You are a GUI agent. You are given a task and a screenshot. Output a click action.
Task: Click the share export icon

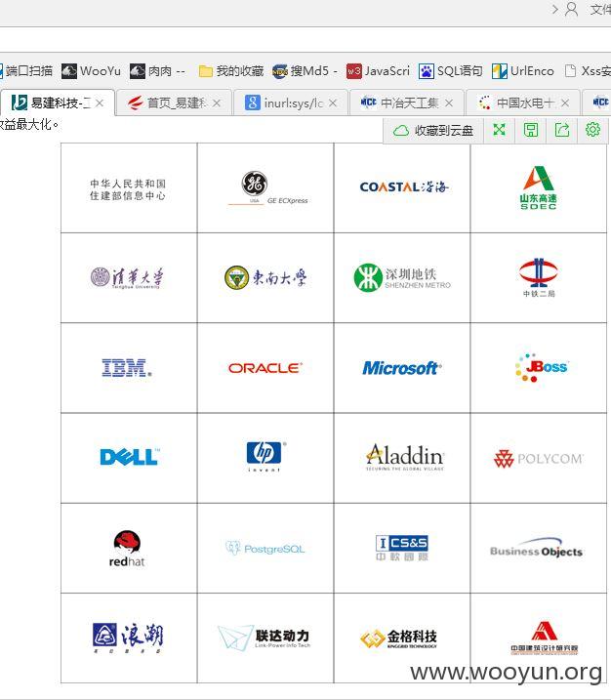(562, 130)
